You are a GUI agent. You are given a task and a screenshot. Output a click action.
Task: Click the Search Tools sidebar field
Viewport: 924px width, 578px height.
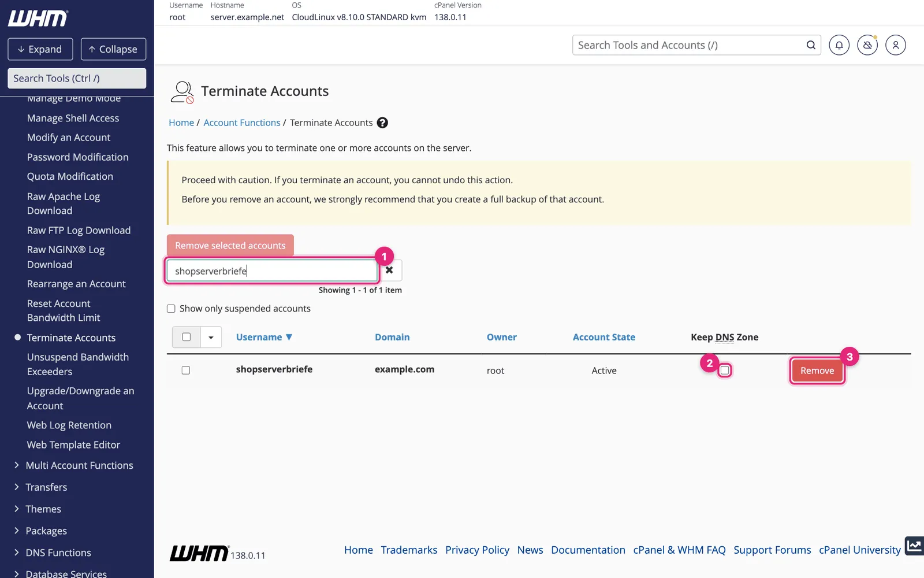(77, 78)
